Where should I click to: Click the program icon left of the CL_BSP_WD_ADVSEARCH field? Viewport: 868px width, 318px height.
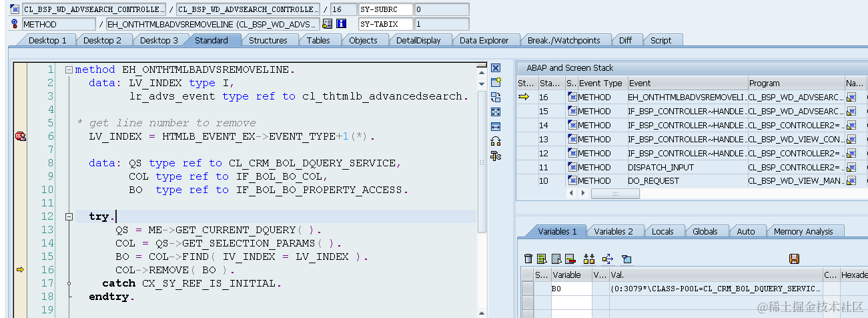click(x=15, y=9)
